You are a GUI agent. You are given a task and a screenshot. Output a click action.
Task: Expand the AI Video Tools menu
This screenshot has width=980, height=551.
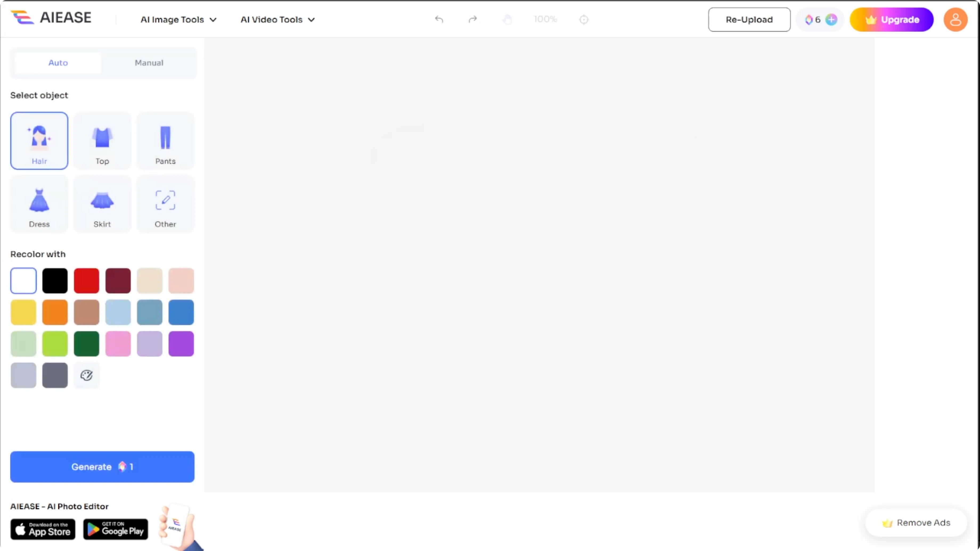[x=278, y=19]
